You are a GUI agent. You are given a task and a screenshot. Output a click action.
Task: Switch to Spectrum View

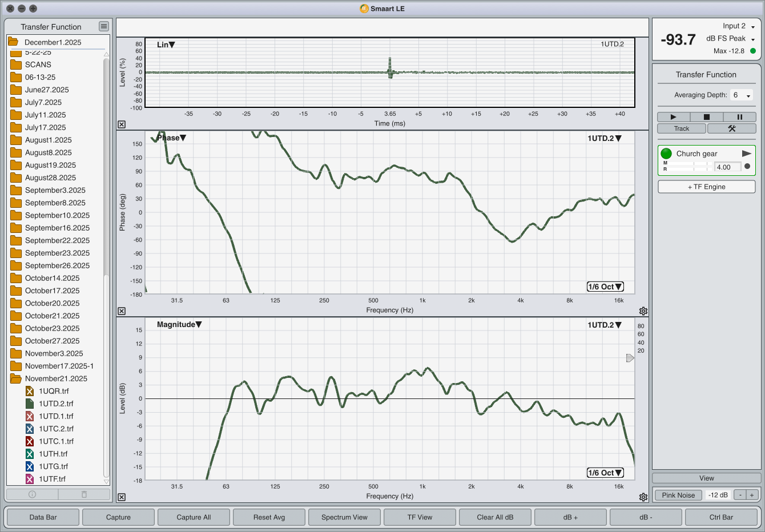point(344,517)
